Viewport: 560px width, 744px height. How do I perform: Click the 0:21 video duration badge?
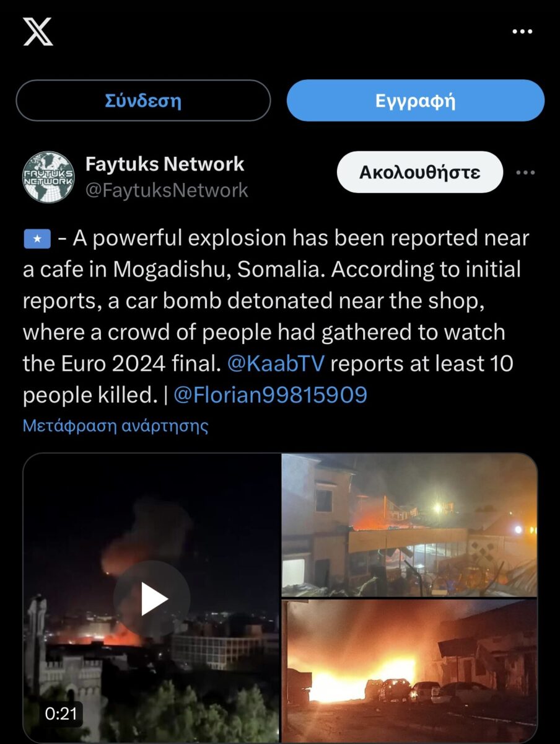[x=61, y=714]
